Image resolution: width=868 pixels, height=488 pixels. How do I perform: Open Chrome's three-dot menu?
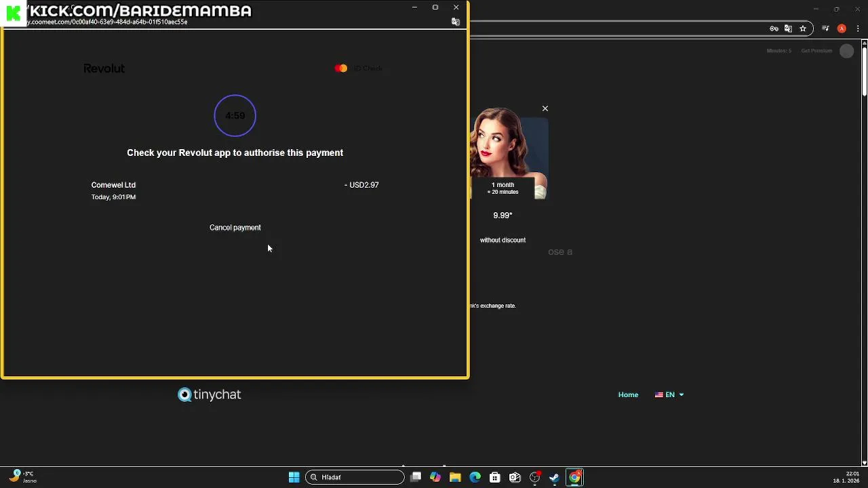pyautogui.click(x=859, y=28)
